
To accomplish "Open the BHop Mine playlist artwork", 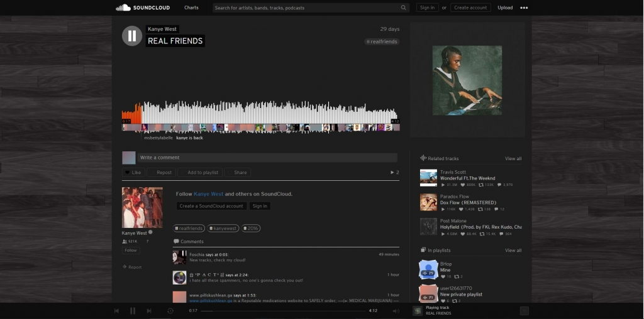I will tap(428, 269).
